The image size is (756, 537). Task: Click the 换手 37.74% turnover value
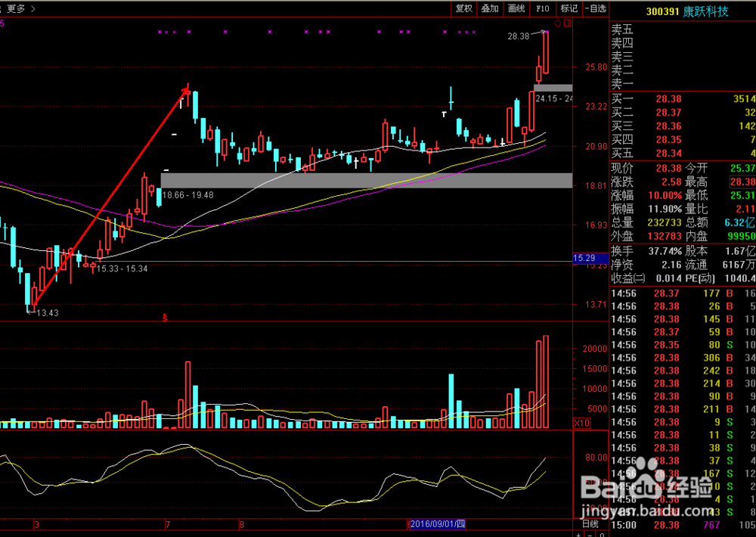tap(665, 251)
